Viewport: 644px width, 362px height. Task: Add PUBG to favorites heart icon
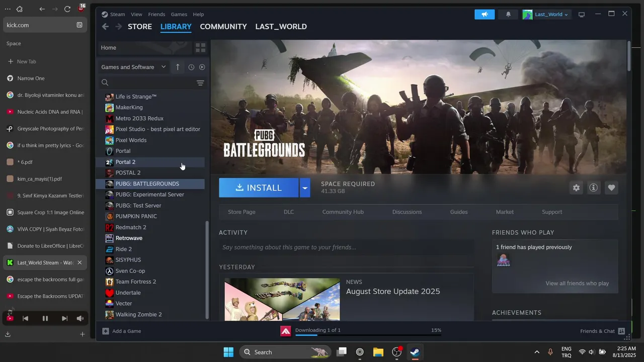point(611,188)
